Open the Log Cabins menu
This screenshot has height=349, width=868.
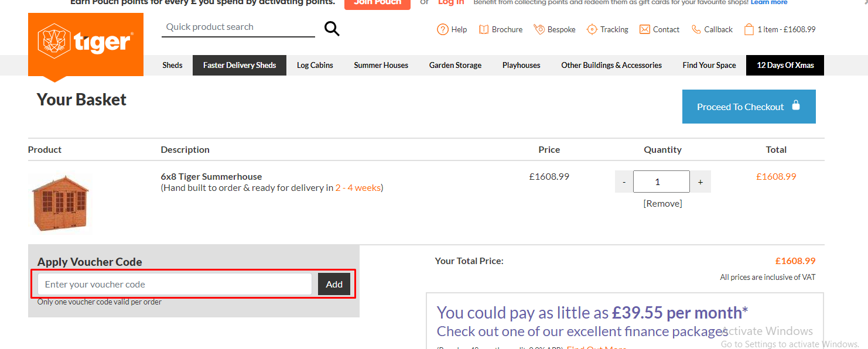[x=315, y=65]
